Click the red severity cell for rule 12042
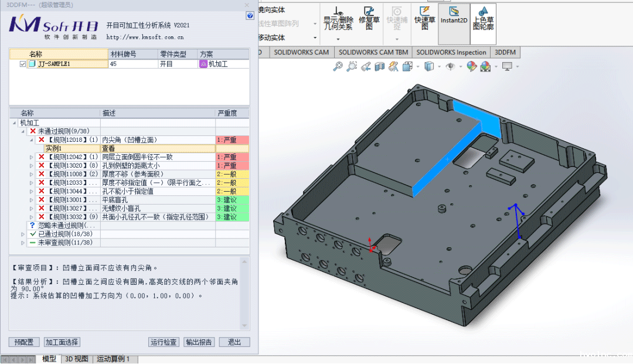The height and width of the screenshot is (364, 633). (232, 157)
